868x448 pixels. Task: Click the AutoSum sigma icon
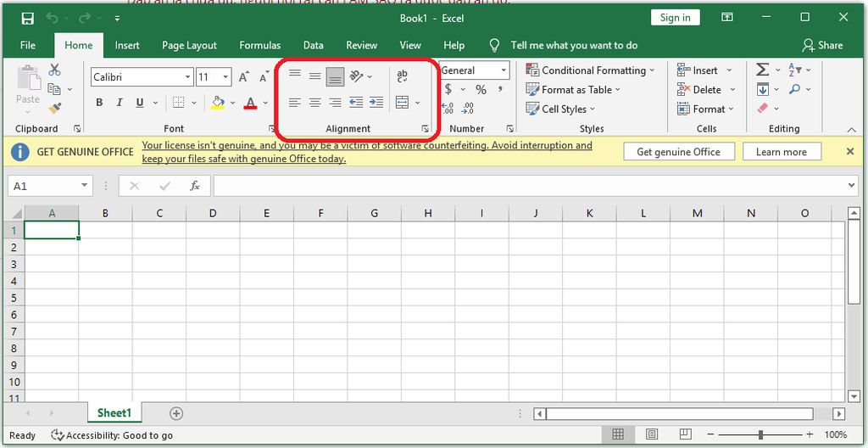click(x=762, y=70)
